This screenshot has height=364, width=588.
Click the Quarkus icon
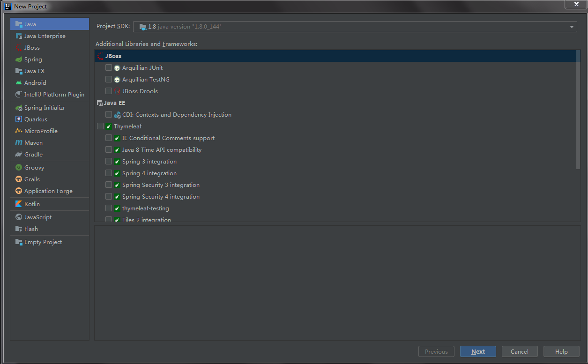pos(19,119)
